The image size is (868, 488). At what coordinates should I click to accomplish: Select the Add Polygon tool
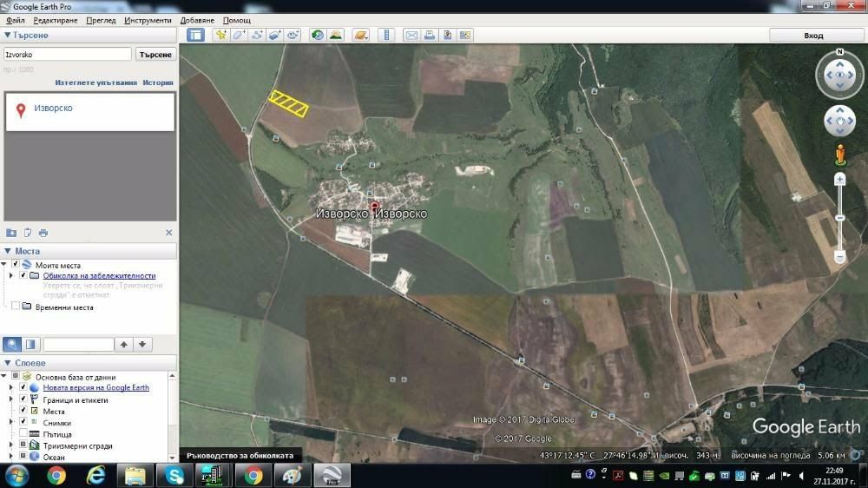(240, 35)
